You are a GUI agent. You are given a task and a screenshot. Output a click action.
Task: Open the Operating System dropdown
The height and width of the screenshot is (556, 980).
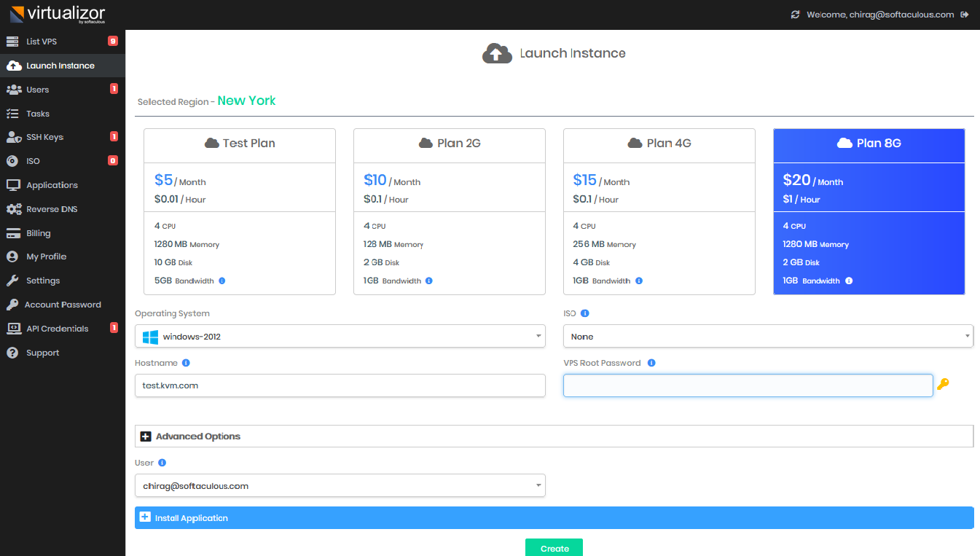click(x=340, y=336)
